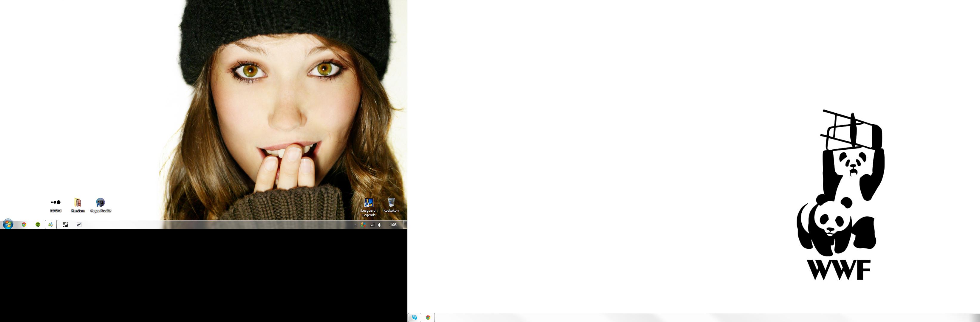The height and width of the screenshot is (322, 980).
Task: Show hidden system tray icons
Action: point(356,225)
